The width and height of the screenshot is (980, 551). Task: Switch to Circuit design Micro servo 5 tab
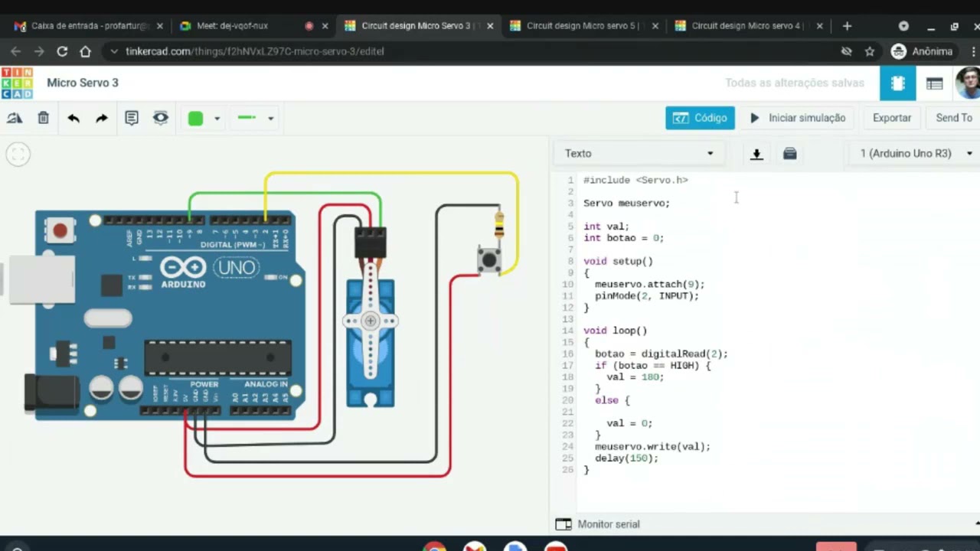[x=584, y=25]
